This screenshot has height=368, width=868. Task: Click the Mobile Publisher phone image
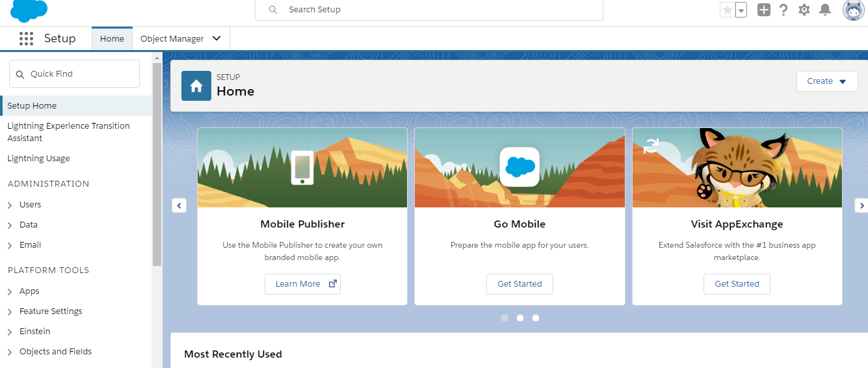(x=302, y=168)
